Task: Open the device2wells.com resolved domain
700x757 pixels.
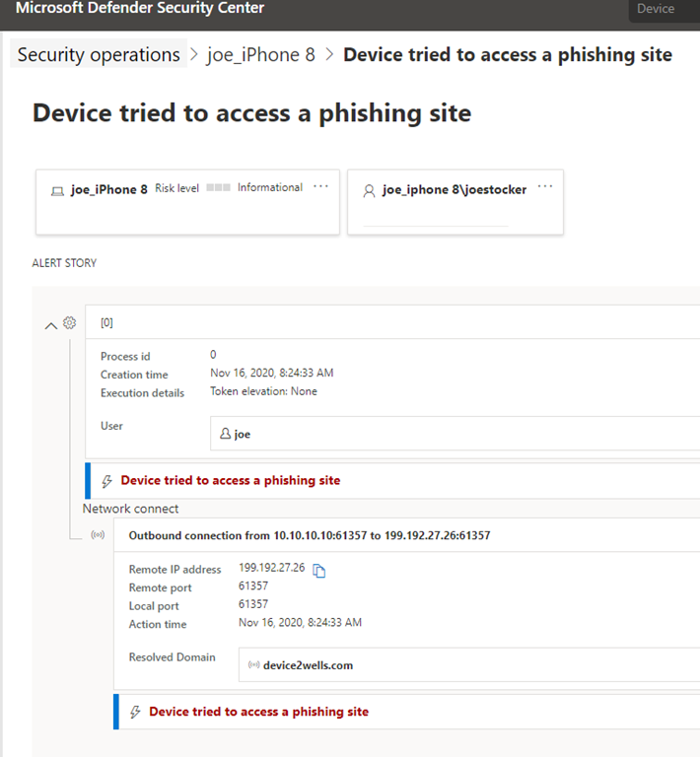Action: [x=308, y=665]
